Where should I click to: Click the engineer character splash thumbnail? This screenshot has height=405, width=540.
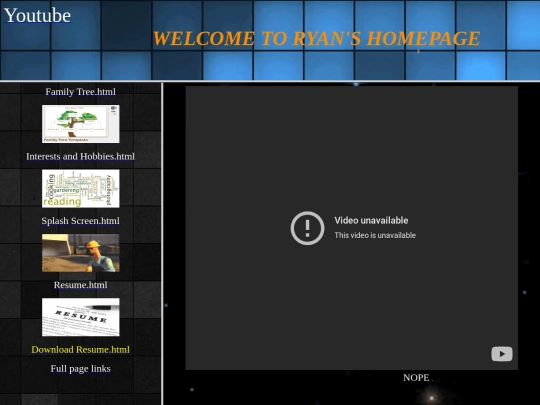pyautogui.click(x=81, y=253)
